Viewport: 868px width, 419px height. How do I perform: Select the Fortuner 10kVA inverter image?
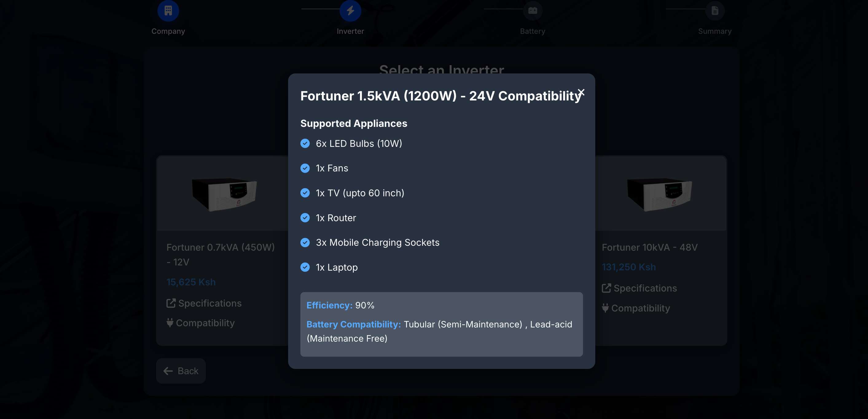pos(659,194)
